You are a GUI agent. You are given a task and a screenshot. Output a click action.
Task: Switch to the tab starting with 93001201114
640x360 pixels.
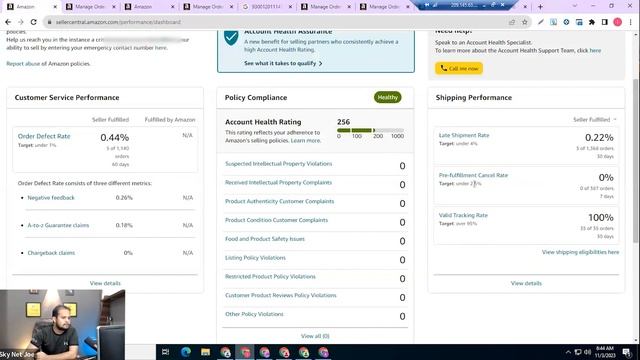(x=267, y=7)
